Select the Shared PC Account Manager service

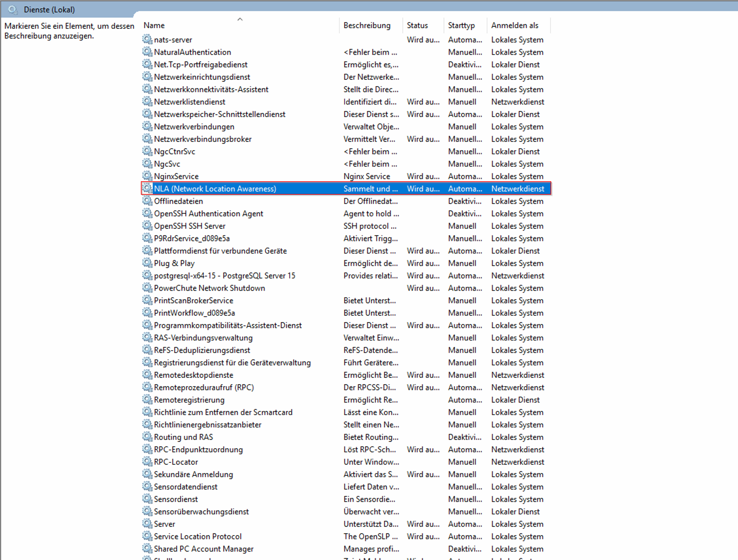(204, 549)
